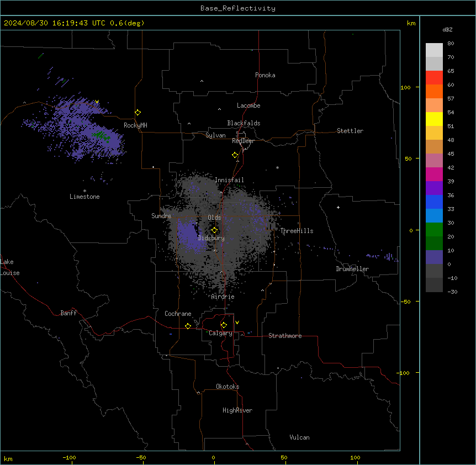Click the Innisfail label
The image size is (476, 465).
point(229,180)
